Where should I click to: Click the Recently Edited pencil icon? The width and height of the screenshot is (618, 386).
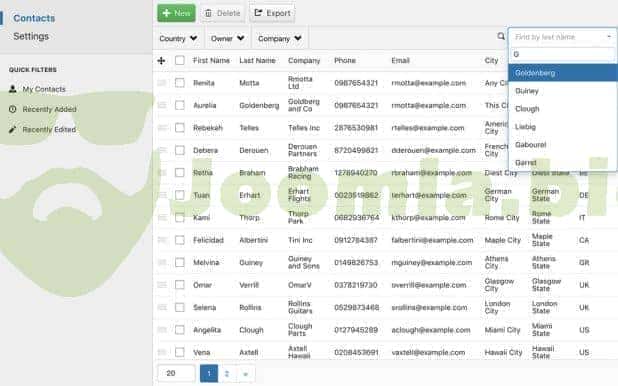(x=13, y=129)
